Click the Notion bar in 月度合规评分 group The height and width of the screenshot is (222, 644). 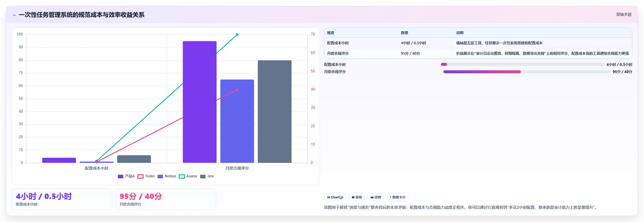click(x=237, y=121)
